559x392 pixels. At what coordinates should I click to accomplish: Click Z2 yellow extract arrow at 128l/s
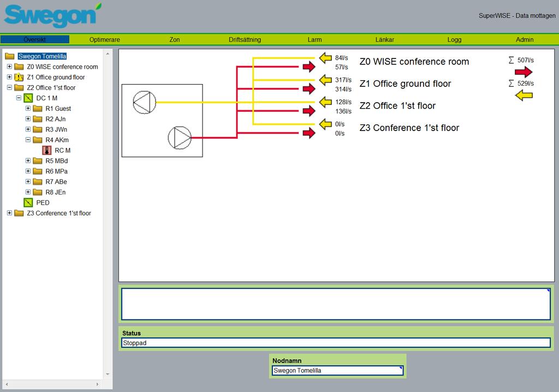pos(325,102)
